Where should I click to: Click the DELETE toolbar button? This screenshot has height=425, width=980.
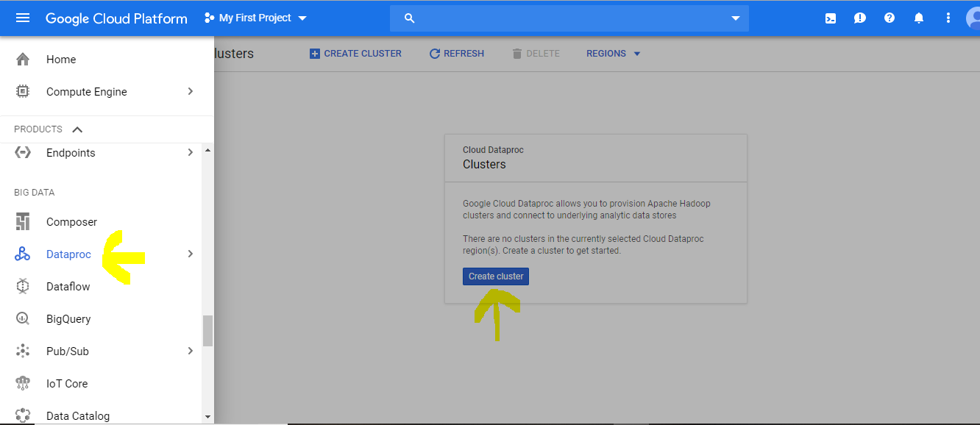[536, 54]
